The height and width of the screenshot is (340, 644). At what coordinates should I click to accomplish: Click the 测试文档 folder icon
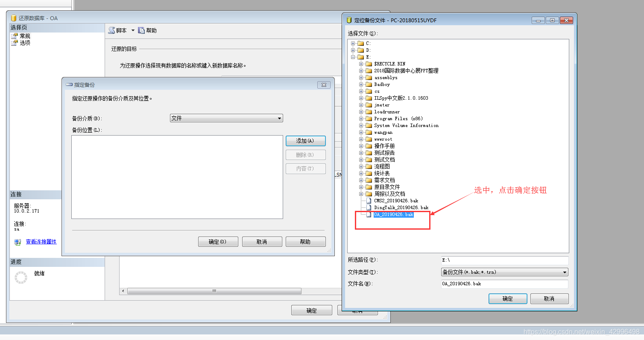(x=369, y=160)
